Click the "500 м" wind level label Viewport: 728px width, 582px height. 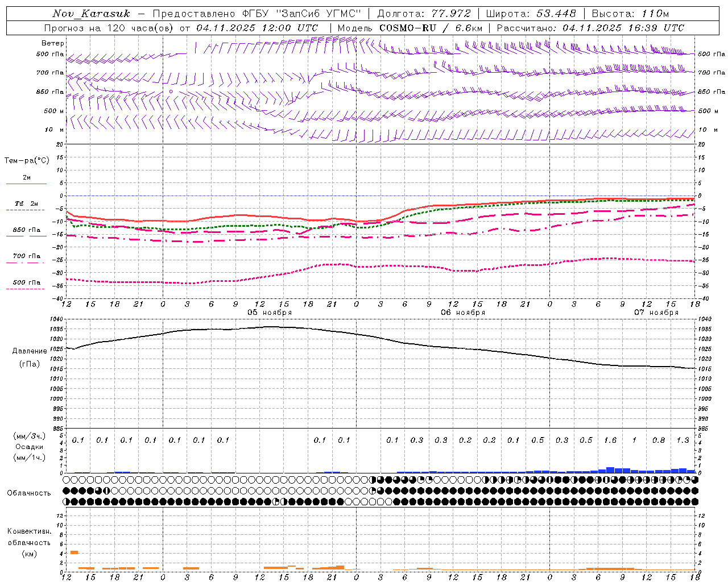pyautogui.click(x=54, y=111)
